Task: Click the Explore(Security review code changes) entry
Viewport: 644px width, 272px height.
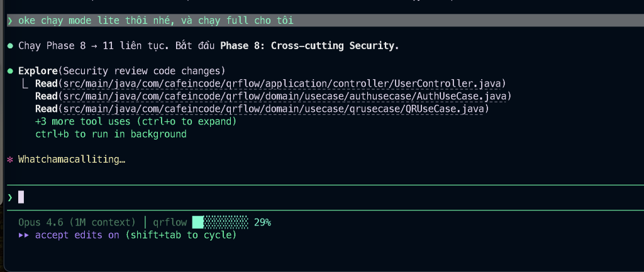Action: point(121,70)
